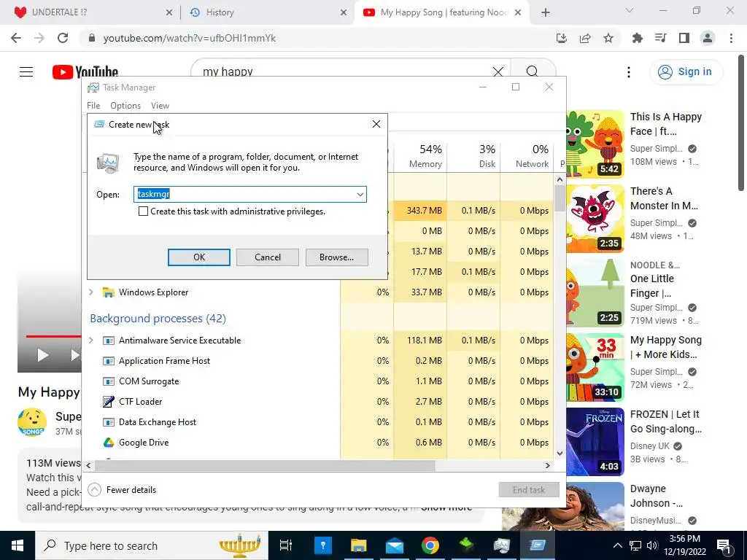This screenshot has width=747, height=560.
Task: Collapse view with Fewer details arrow
Action: pos(94,489)
